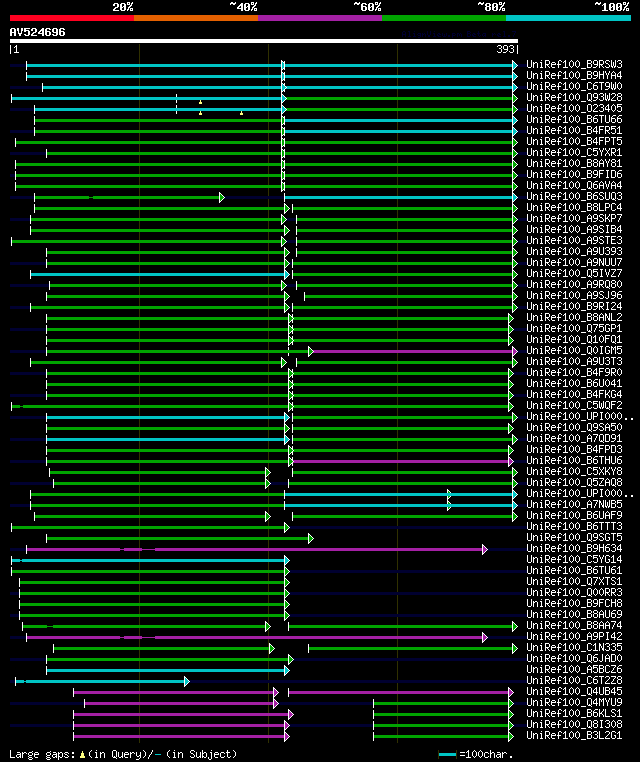Open hit UniRef100_Q93W28

[x=574, y=97]
